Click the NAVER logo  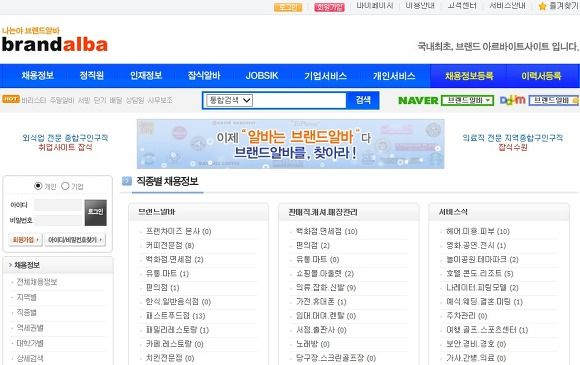point(418,100)
